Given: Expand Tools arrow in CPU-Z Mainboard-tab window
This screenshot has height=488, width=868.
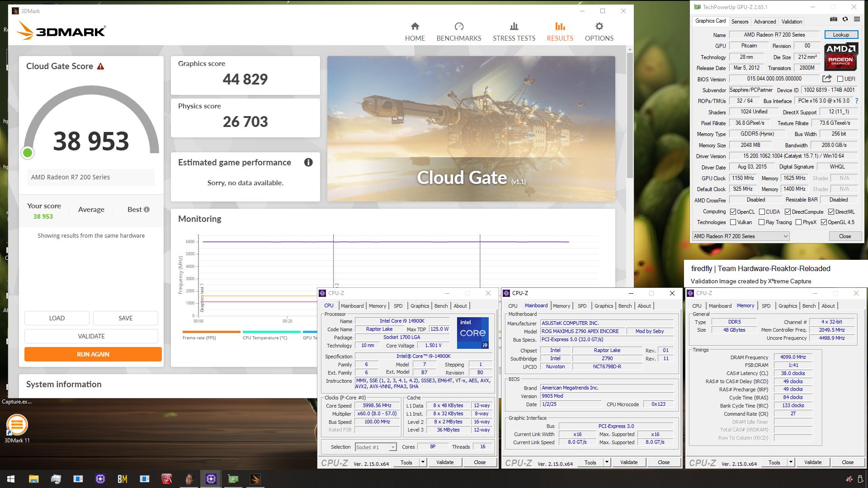Looking at the screenshot, I should click(x=607, y=462).
